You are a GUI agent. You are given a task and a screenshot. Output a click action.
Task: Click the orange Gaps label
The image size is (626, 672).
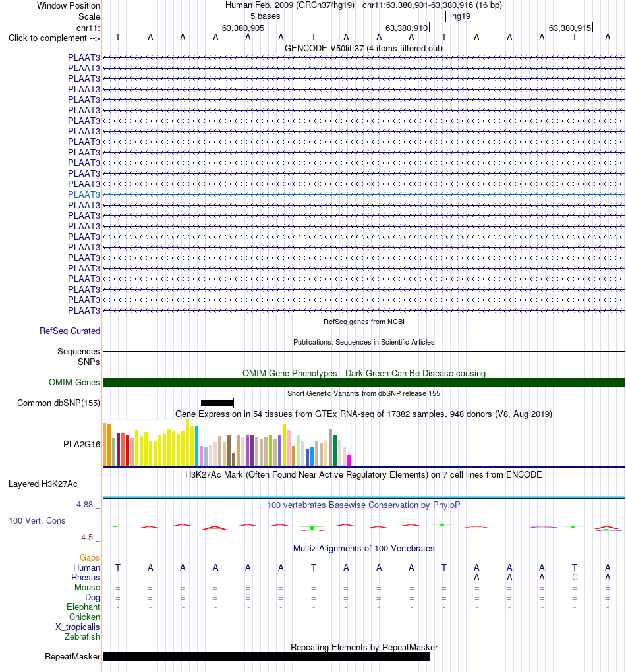(90, 557)
